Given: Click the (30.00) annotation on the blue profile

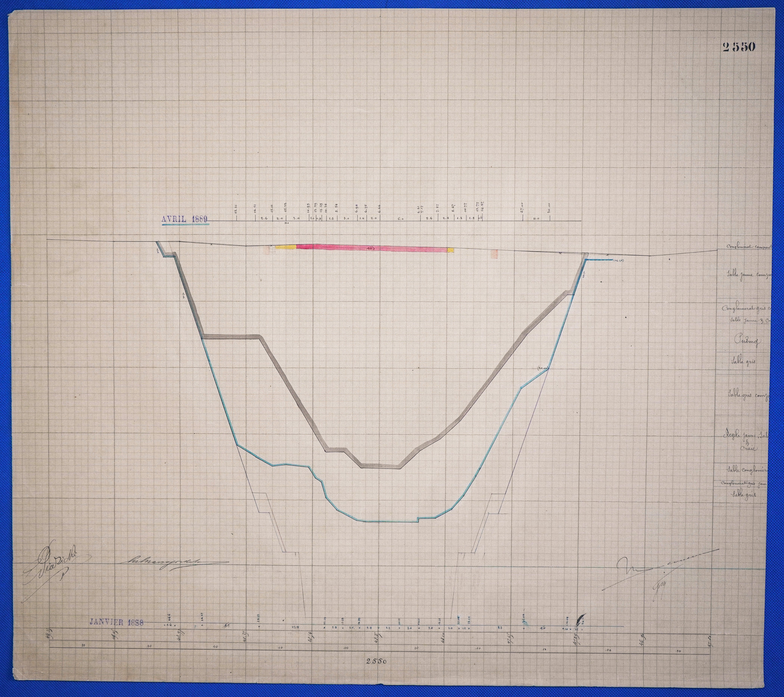Looking at the screenshot, I should (x=543, y=368).
